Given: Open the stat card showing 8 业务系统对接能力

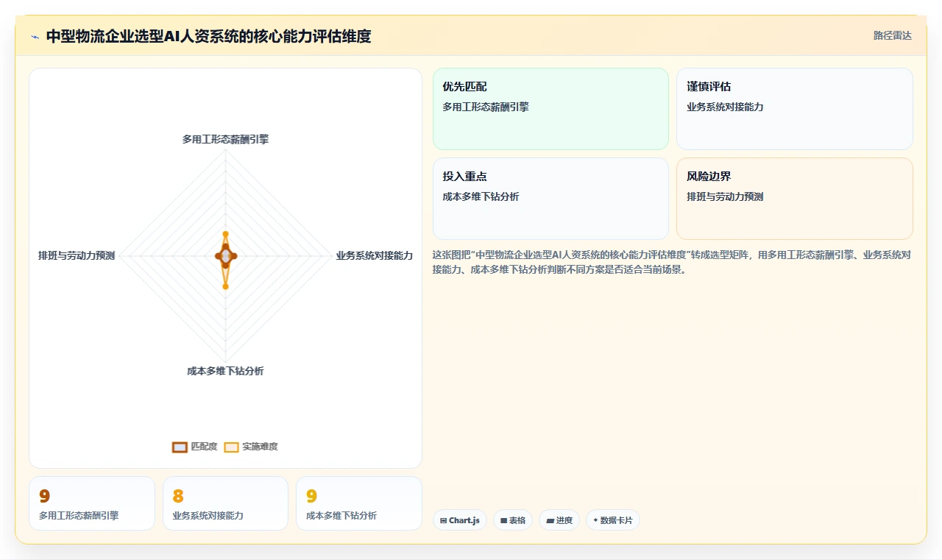Looking at the screenshot, I should pos(225,503).
